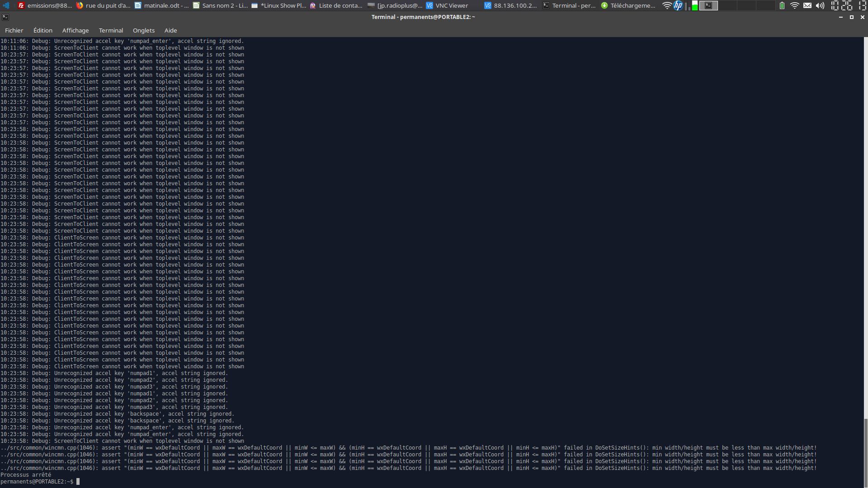This screenshot has width=868, height=488.
Task: Open the Terminal menu
Action: click(x=111, y=30)
